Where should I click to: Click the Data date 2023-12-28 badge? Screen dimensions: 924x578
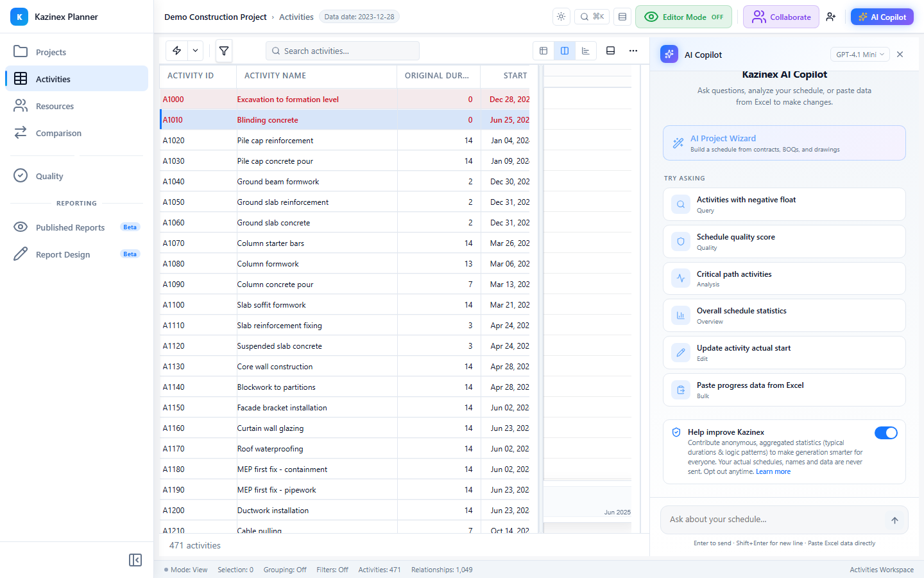[359, 17]
